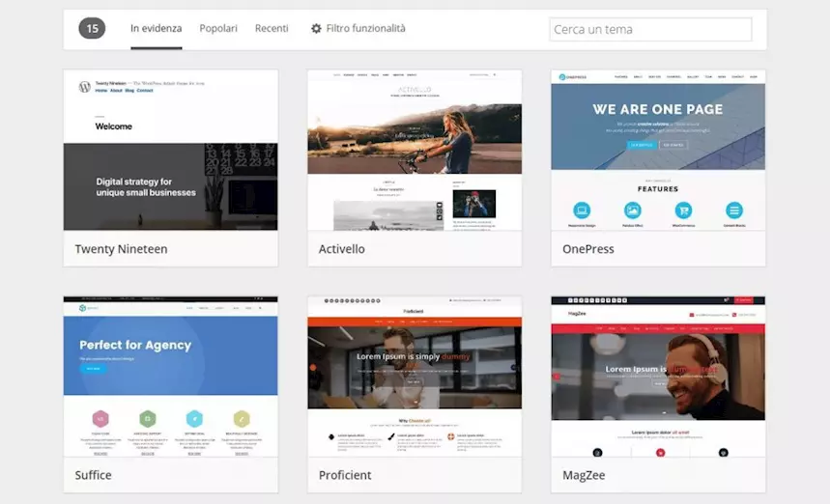Click the Perfect for Agency banner in Suffice
Image resolution: width=831 pixels, height=504 pixels.
135,345
